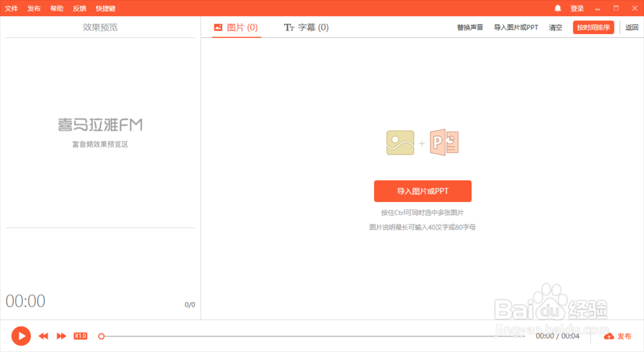
Task: Click the picture placeholder icon
Action: tap(401, 143)
